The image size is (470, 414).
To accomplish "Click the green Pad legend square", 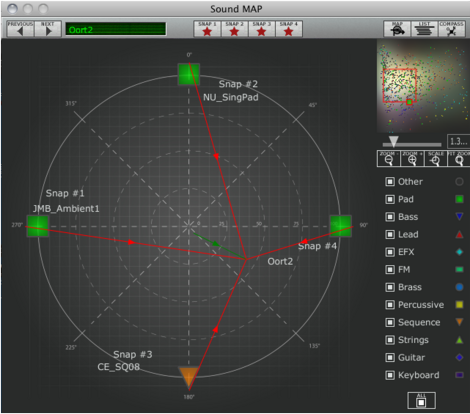I will click(459, 199).
